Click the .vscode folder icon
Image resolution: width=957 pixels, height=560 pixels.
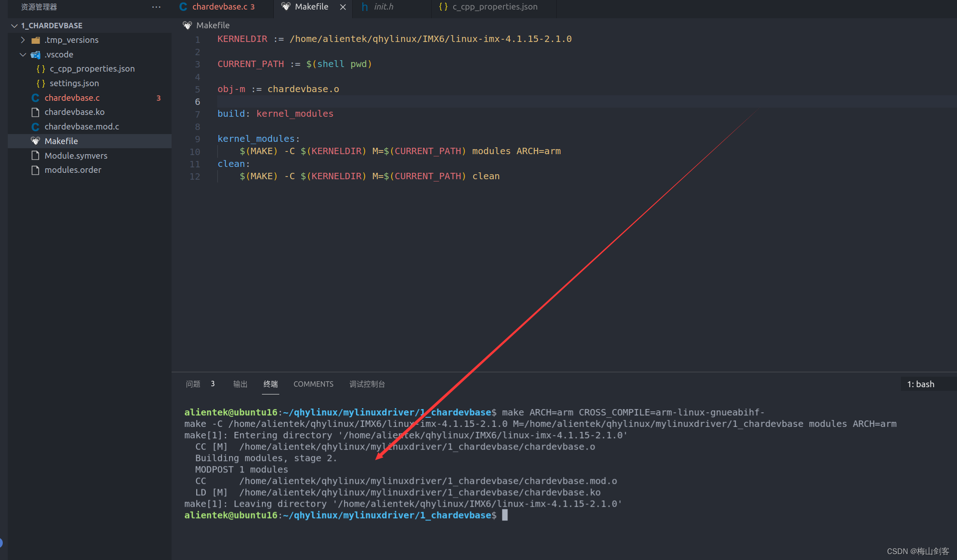point(36,55)
